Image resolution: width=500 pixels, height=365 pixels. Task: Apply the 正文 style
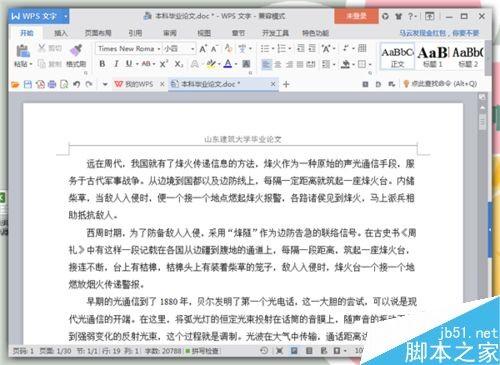pyautogui.click(x=397, y=57)
